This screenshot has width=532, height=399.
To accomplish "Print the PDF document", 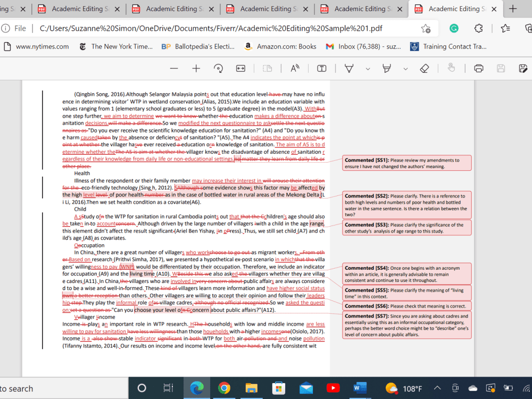I will point(478,68).
